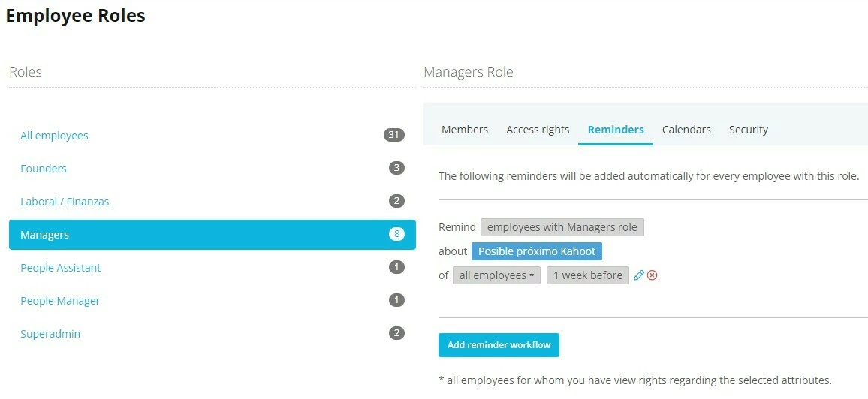Click the 1 week before field
The image size is (868, 399).
click(587, 275)
